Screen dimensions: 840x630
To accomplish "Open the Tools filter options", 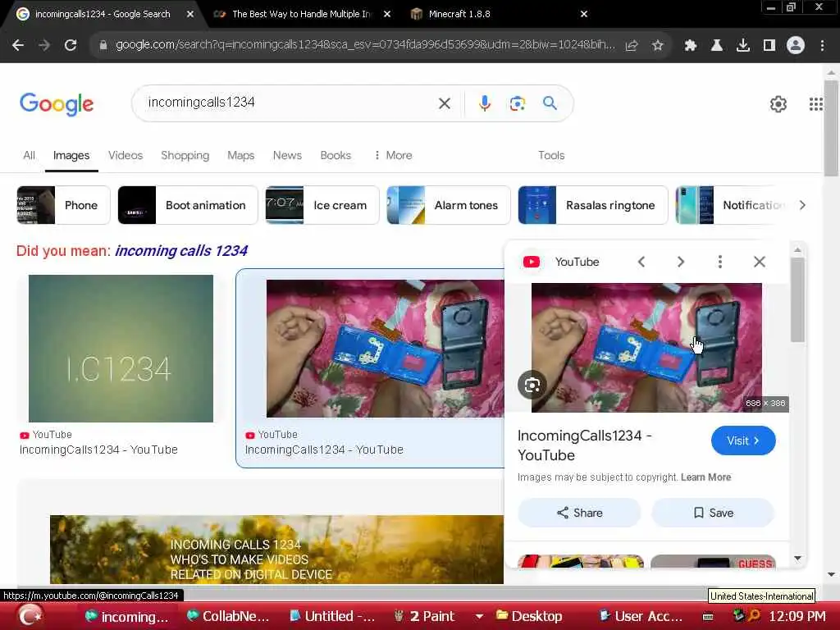I will click(551, 155).
